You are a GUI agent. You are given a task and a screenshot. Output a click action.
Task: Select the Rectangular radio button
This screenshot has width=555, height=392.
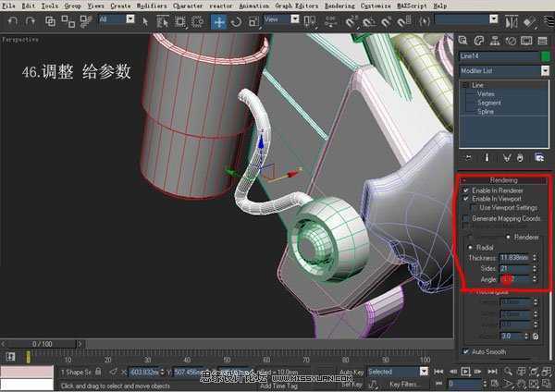coord(470,292)
